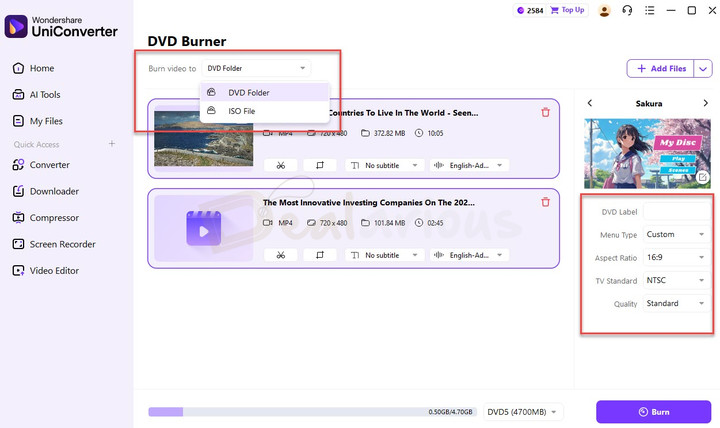Image resolution: width=720 pixels, height=428 pixels.
Task: Open the Converter tool
Action: tap(41, 165)
